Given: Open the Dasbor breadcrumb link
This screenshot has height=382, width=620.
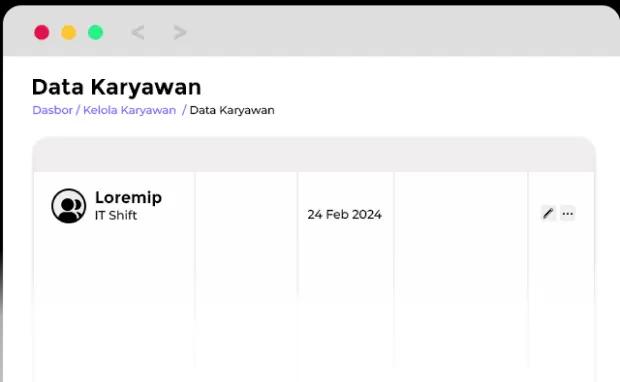Looking at the screenshot, I should 53,110.
